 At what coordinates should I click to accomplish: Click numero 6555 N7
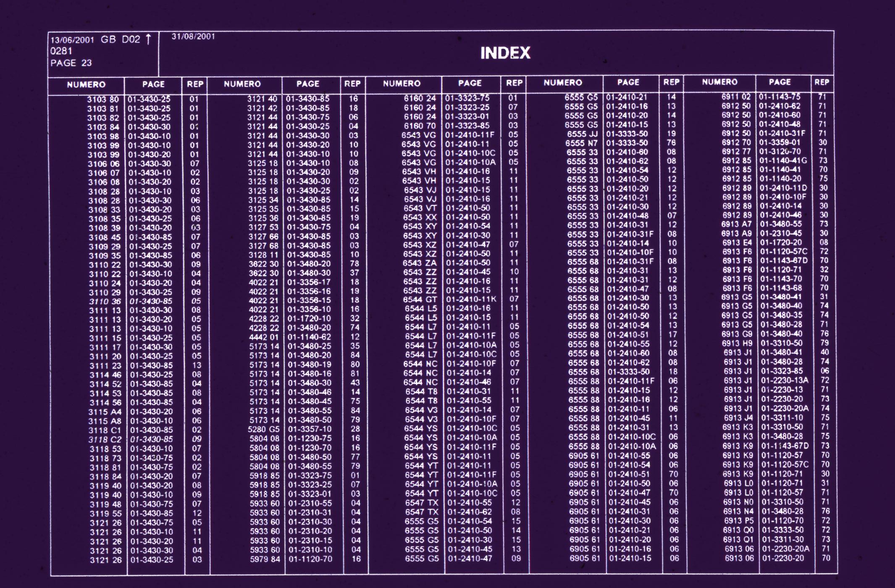[582, 143]
